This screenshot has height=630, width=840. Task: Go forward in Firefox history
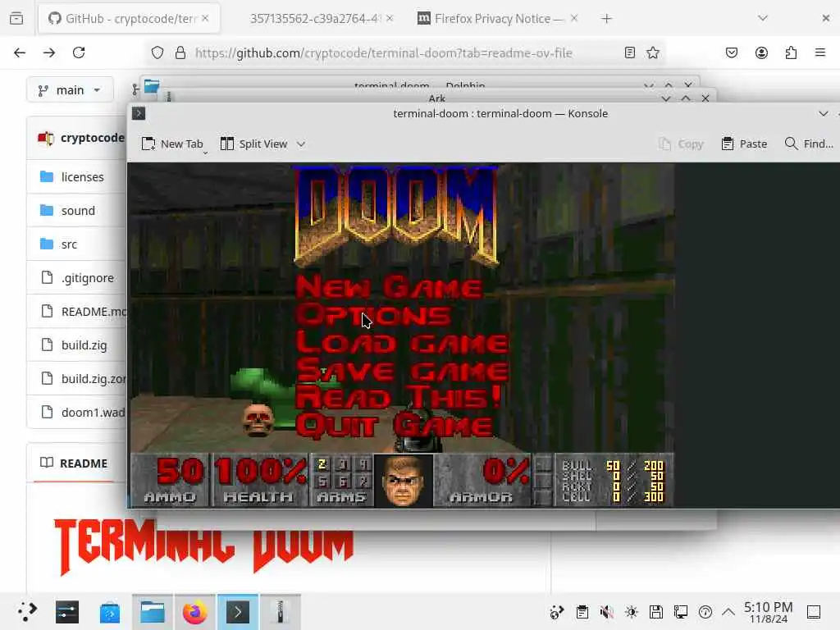point(49,52)
